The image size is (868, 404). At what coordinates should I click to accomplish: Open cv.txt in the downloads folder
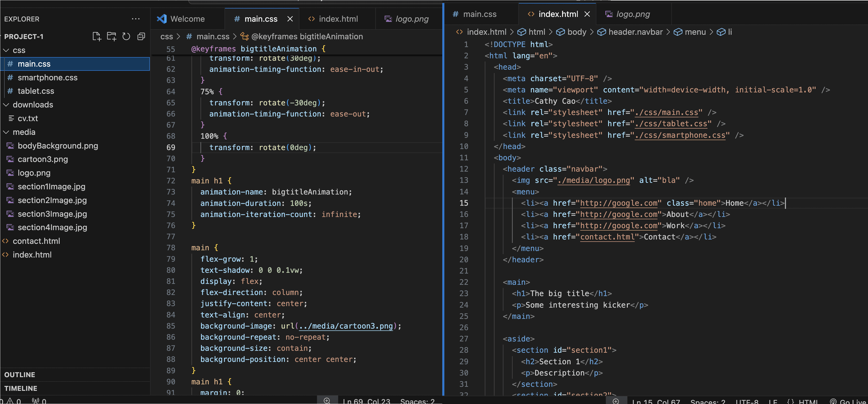pyautogui.click(x=75, y=118)
